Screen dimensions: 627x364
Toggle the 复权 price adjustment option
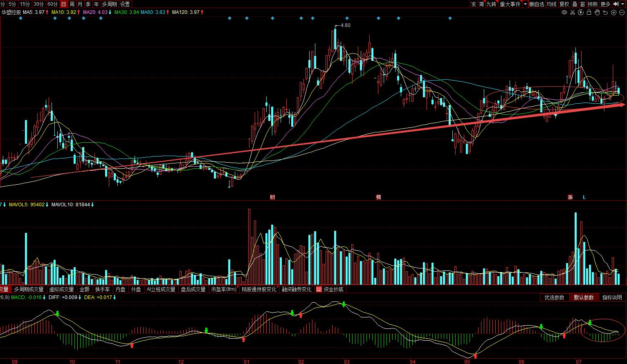[564, 4]
